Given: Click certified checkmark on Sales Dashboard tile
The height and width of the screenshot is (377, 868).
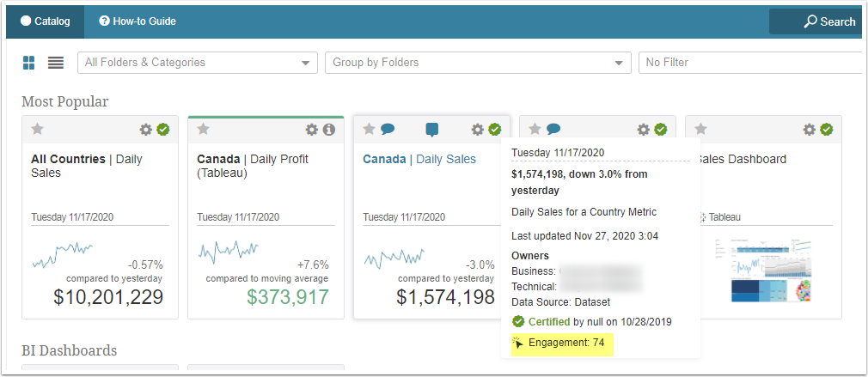Looking at the screenshot, I should pyautogui.click(x=826, y=130).
